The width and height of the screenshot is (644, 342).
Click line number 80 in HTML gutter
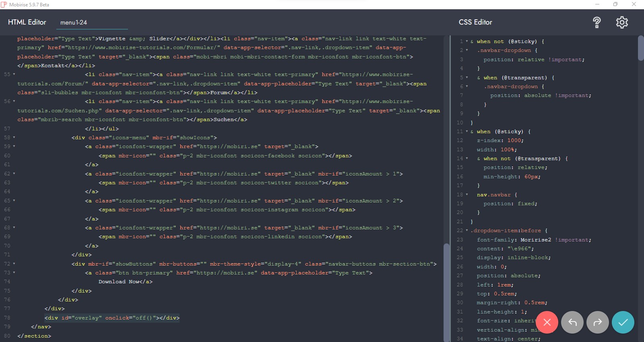pos(7,336)
